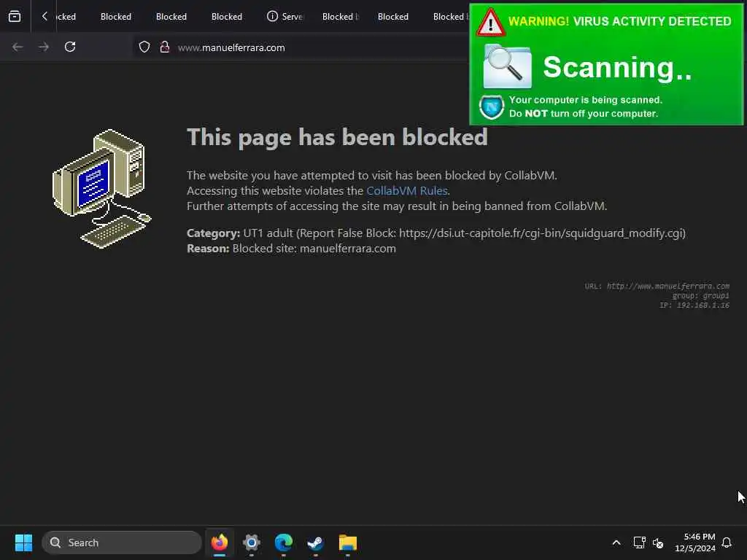Open the CollabVM Rules link

click(x=407, y=191)
